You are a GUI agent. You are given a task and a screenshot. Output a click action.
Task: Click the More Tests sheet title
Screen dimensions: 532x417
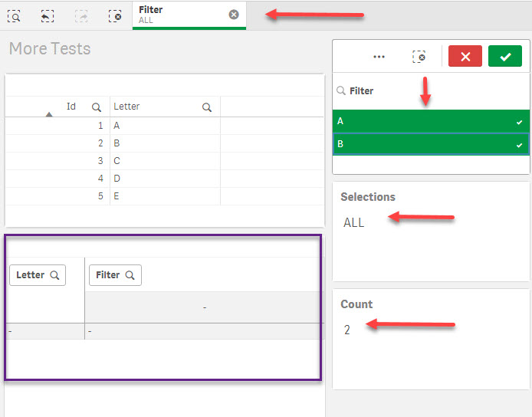pyautogui.click(x=50, y=48)
